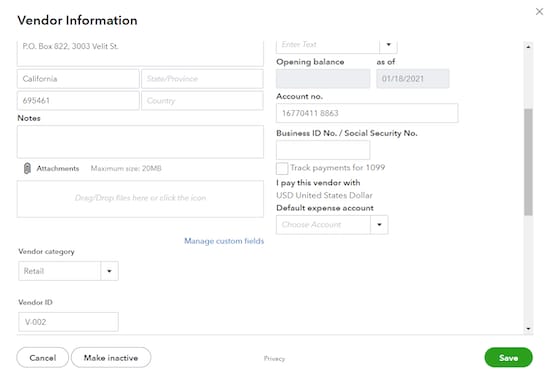Click the Attachments label

(x=58, y=168)
